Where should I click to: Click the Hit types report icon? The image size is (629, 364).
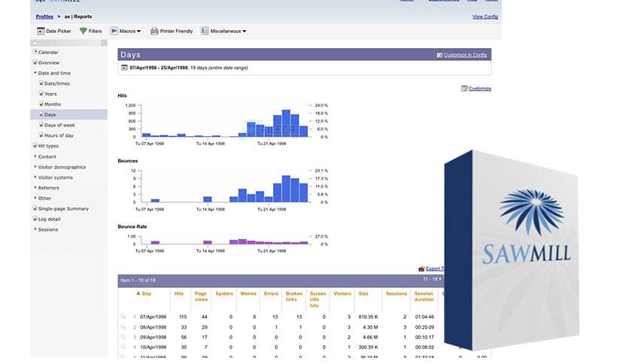(x=35, y=145)
